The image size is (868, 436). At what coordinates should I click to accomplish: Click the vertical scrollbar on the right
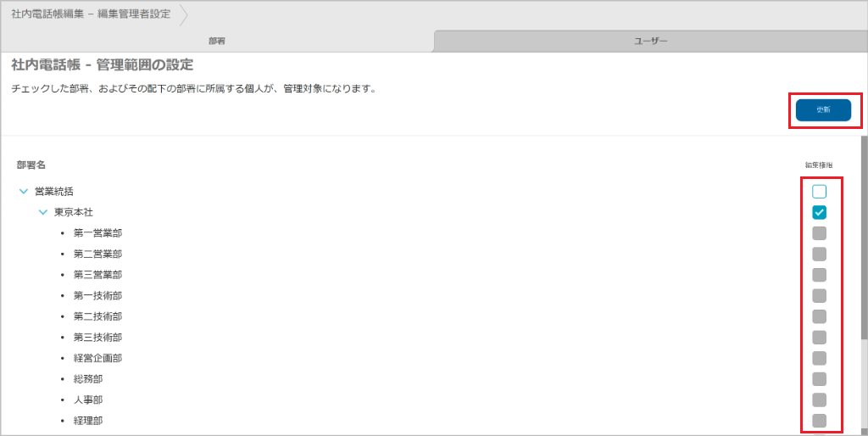[x=863, y=238]
